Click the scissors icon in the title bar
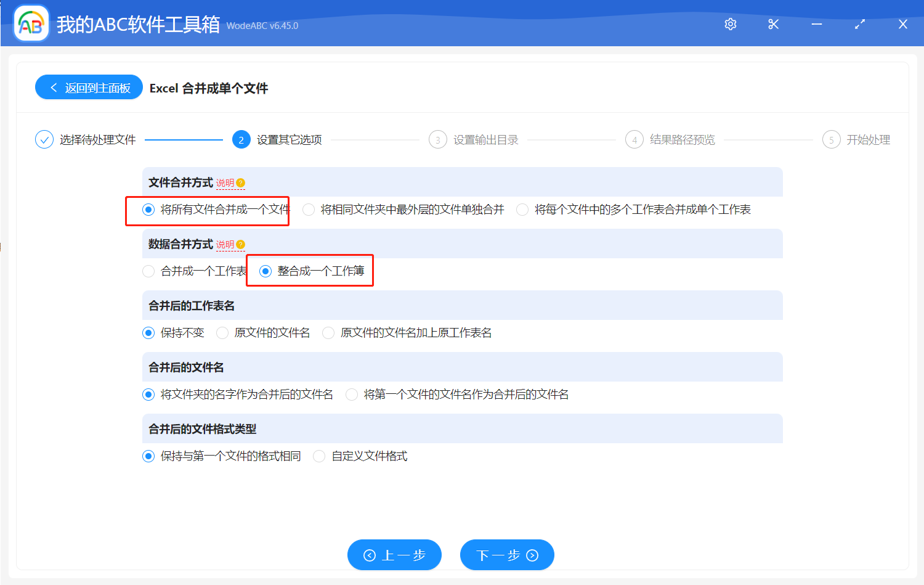Viewport: 924px width, 585px height. point(773,23)
